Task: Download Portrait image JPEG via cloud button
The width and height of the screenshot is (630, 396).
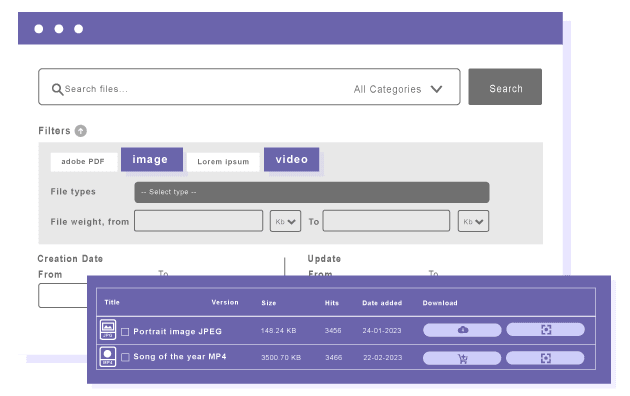Action: click(462, 330)
